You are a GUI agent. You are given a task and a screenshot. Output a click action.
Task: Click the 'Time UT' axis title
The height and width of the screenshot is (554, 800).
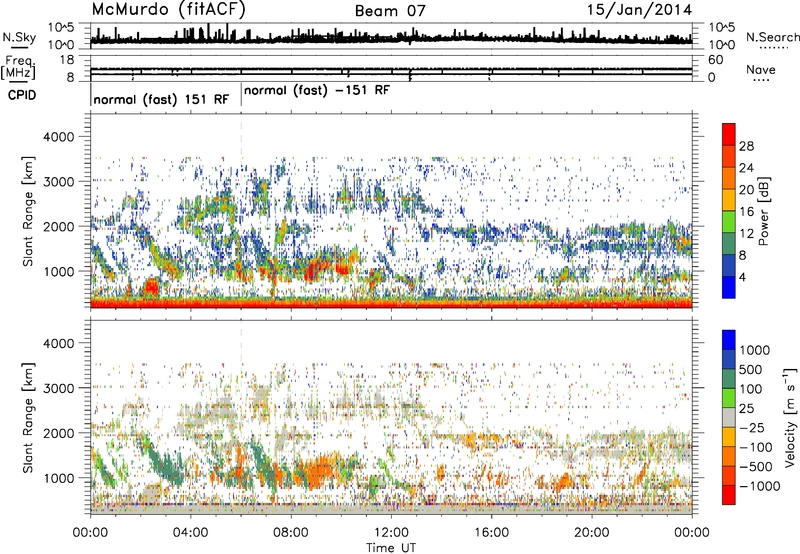coord(391,548)
